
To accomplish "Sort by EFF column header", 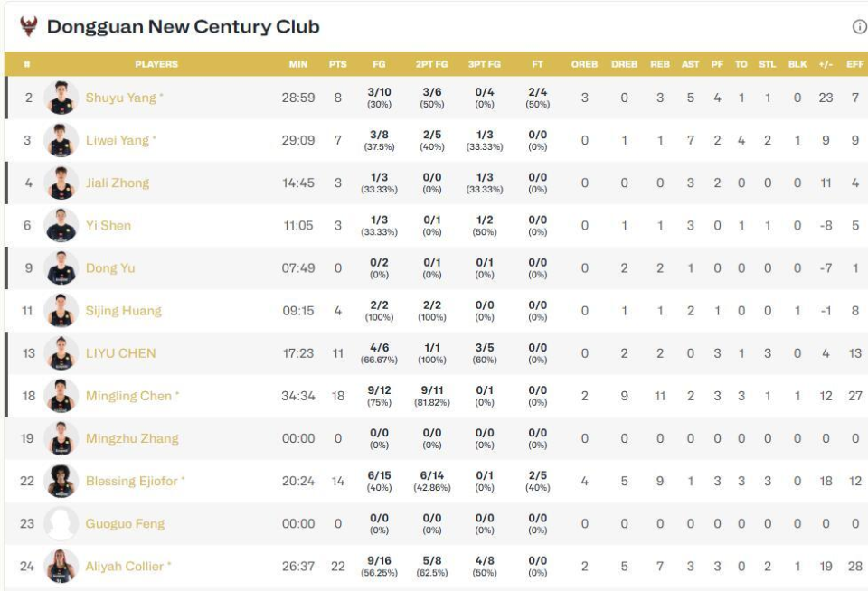I will tap(854, 64).
